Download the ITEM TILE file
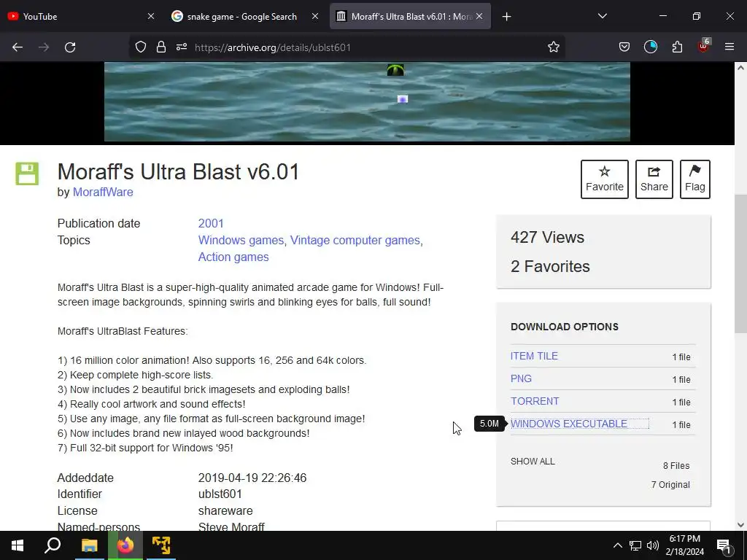 click(534, 356)
